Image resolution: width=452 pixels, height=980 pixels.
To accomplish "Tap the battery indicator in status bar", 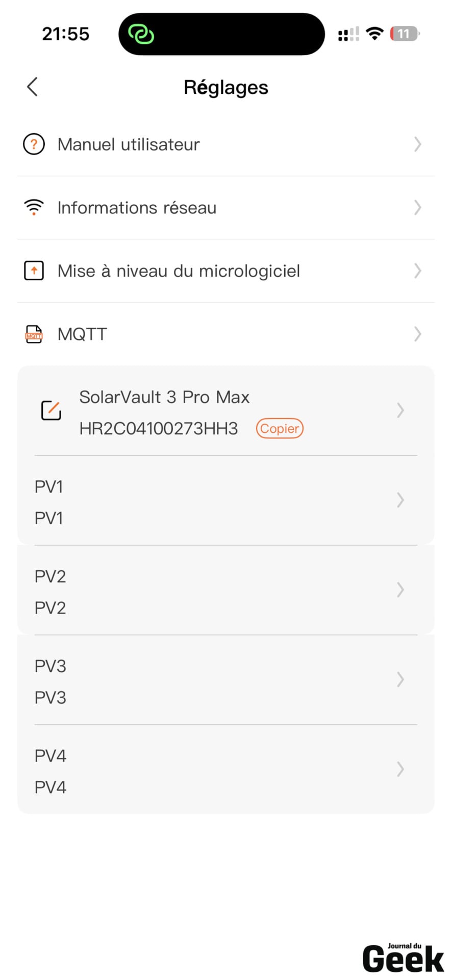I will (x=405, y=34).
